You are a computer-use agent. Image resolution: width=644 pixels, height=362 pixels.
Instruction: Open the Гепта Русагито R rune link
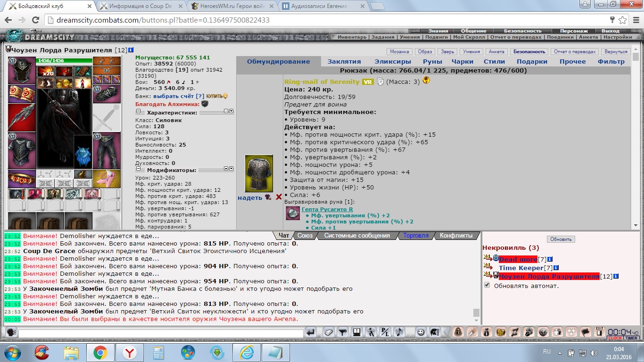[327, 209]
